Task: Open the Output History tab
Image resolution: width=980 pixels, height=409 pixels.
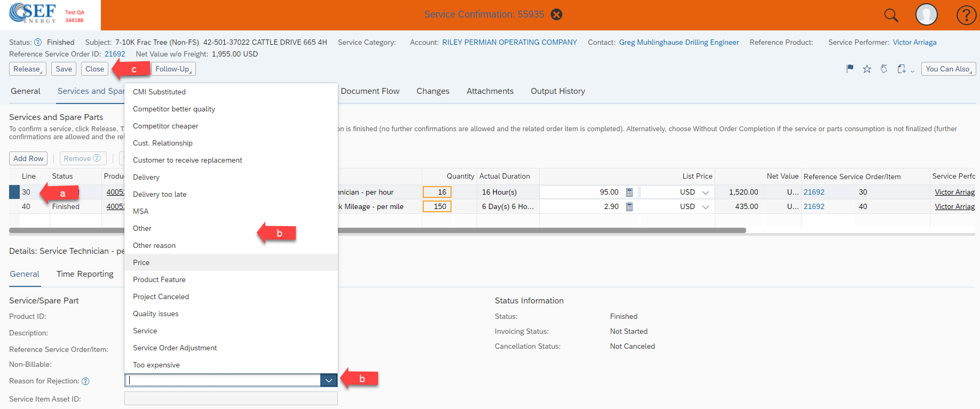Action: click(x=558, y=91)
